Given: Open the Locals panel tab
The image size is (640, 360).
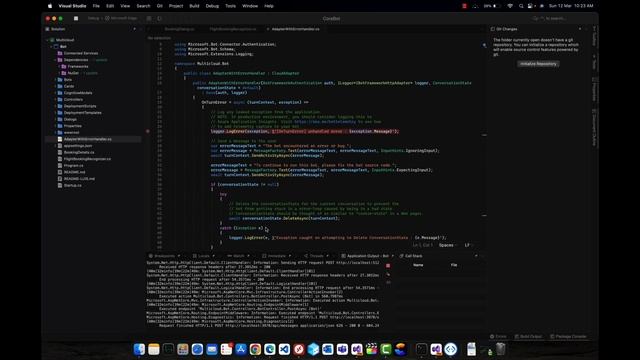Looking at the screenshot, I should coord(203,256).
